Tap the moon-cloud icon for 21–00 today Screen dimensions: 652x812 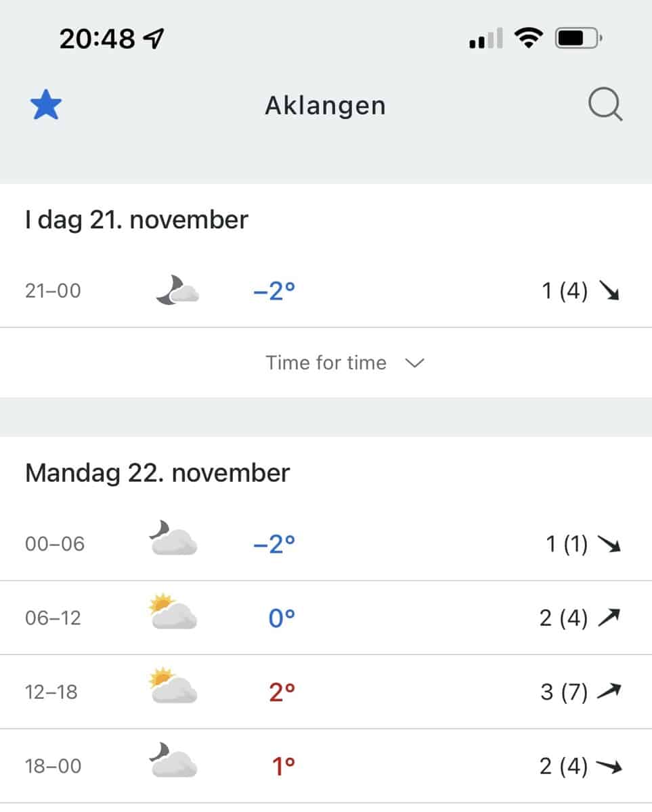tap(177, 291)
